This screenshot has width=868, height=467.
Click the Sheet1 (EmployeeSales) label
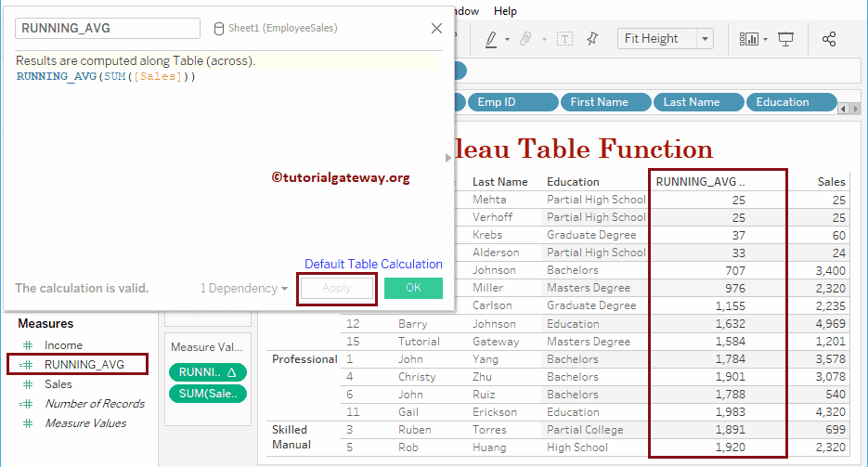pos(283,28)
